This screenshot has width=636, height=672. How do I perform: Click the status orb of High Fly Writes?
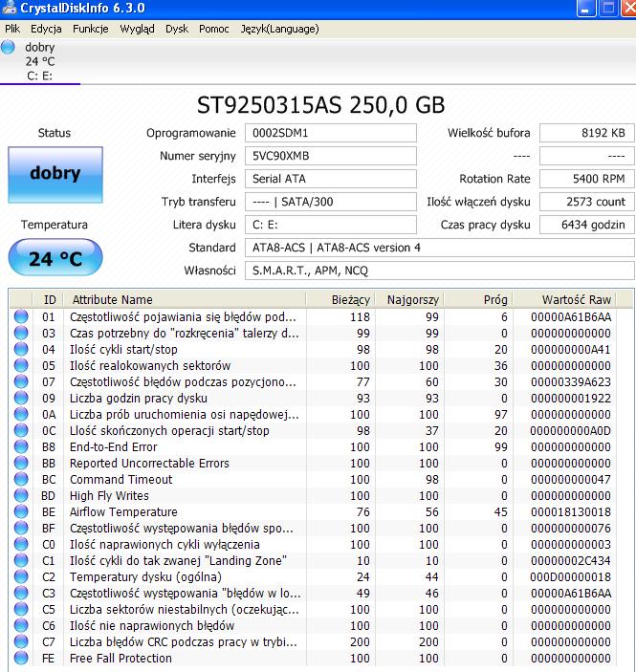[x=21, y=495]
